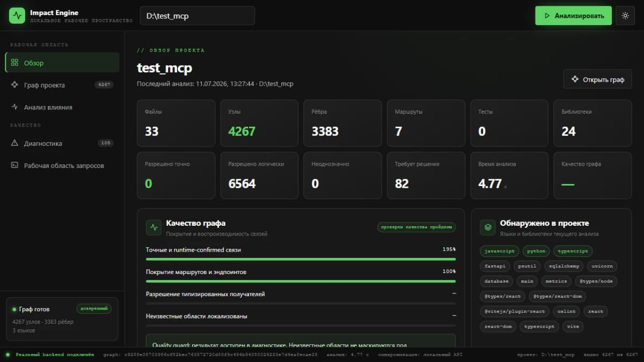Click the Открыть граф button
644x362 pixels.
pyautogui.click(x=597, y=79)
